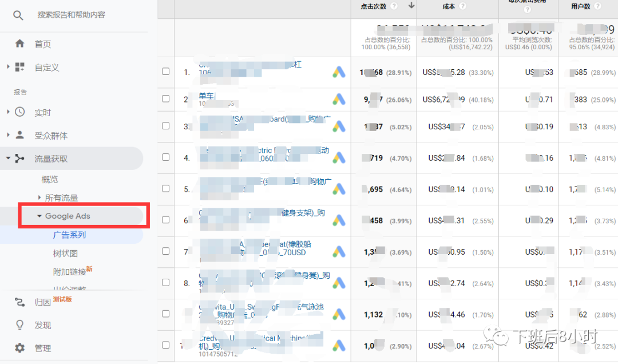Click help icon next to 用户数
Viewport: 618px width, 364px height.
click(x=597, y=6)
